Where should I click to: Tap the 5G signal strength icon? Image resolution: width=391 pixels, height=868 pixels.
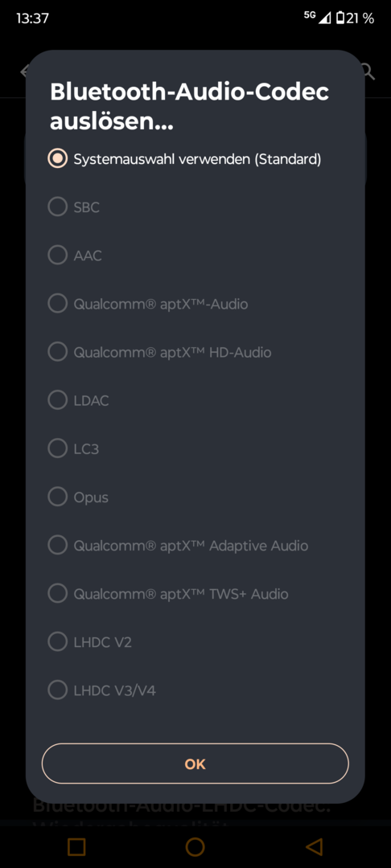317,18
